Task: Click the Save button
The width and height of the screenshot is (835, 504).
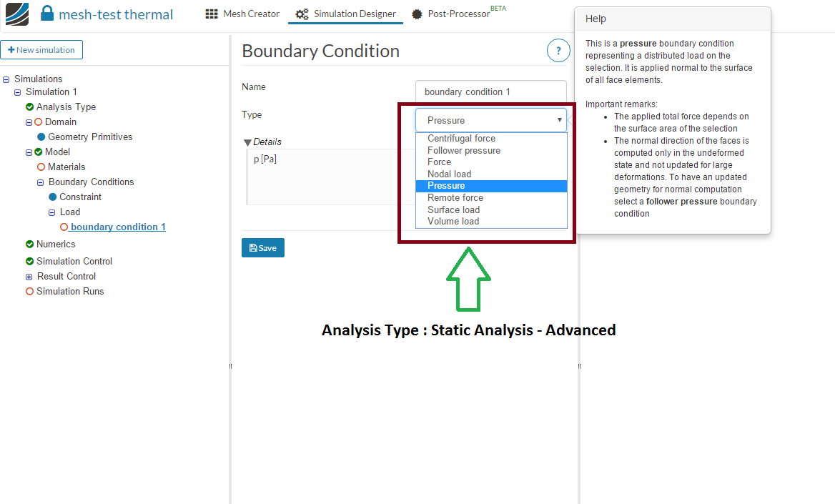Action: point(263,248)
